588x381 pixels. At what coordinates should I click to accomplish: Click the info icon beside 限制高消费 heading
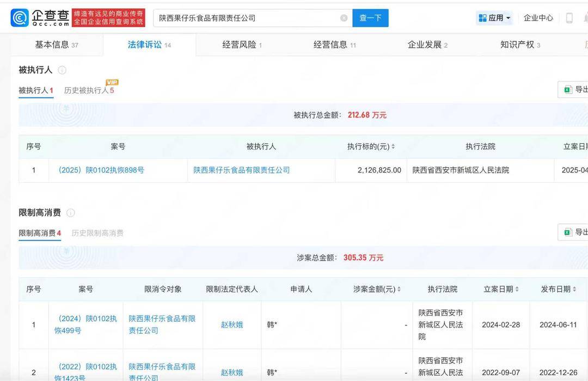click(70, 213)
